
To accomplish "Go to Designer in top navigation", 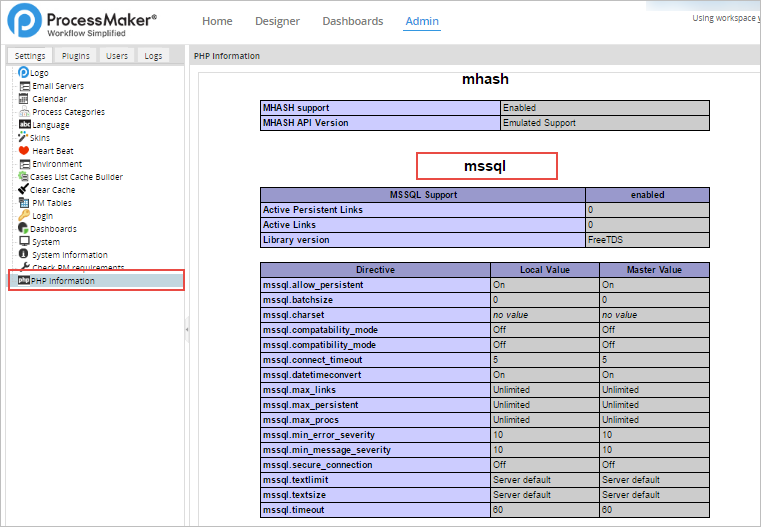I will click(x=277, y=21).
